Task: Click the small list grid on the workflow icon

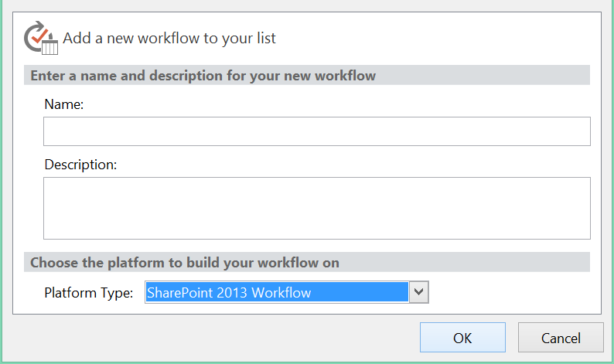Action: pos(49,46)
